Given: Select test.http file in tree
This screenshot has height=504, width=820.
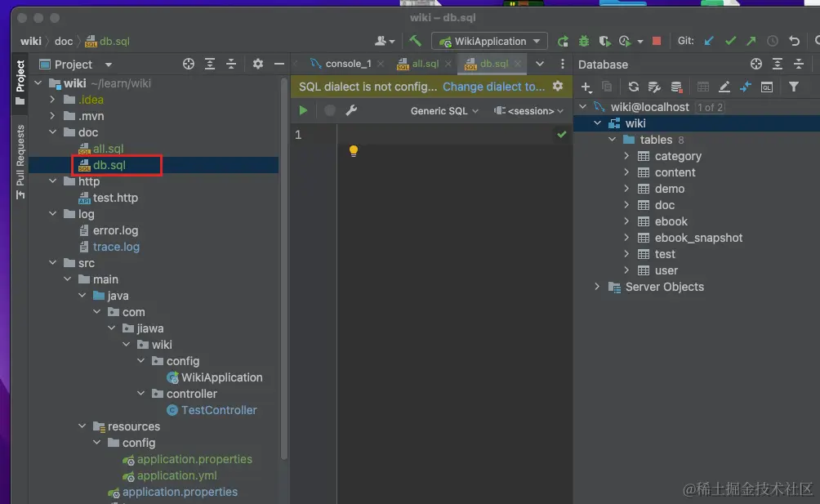Looking at the screenshot, I should pyautogui.click(x=115, y=198).
